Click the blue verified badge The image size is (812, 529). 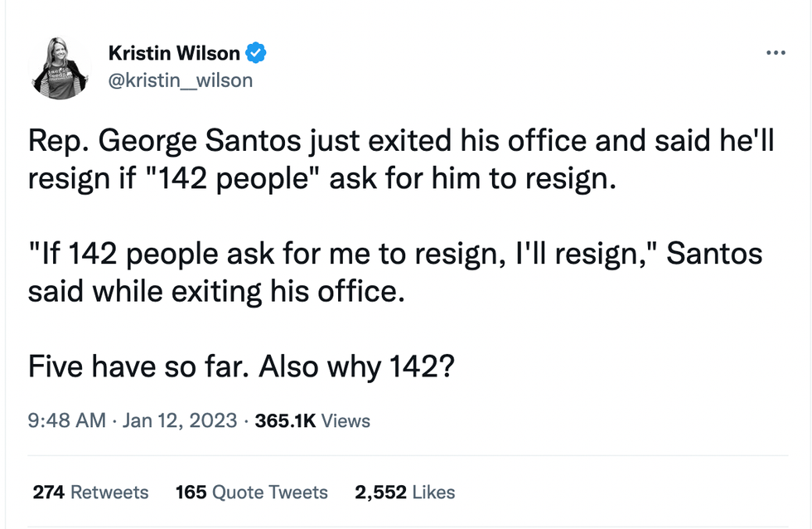tap(257, 55)
